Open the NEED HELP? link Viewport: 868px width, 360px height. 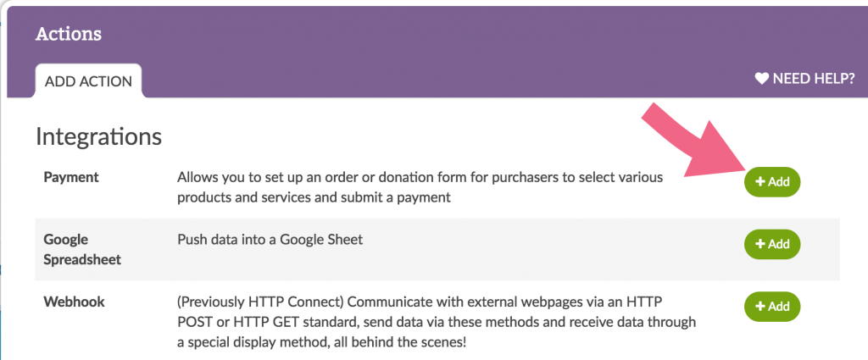[813, 79]
